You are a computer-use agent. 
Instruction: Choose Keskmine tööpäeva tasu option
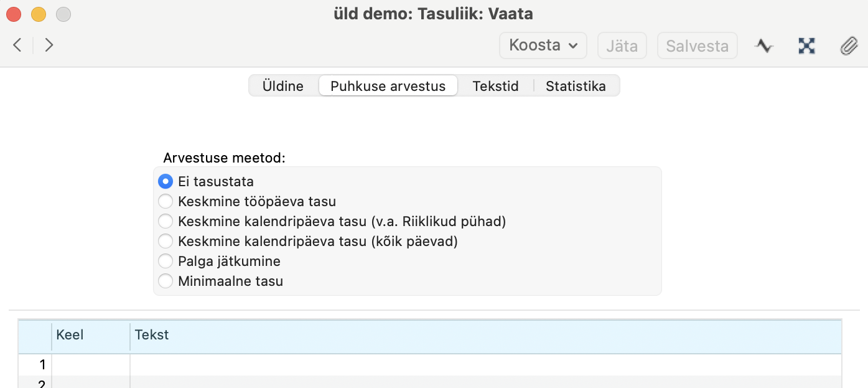pyautogui.click(x=165, y=202)
